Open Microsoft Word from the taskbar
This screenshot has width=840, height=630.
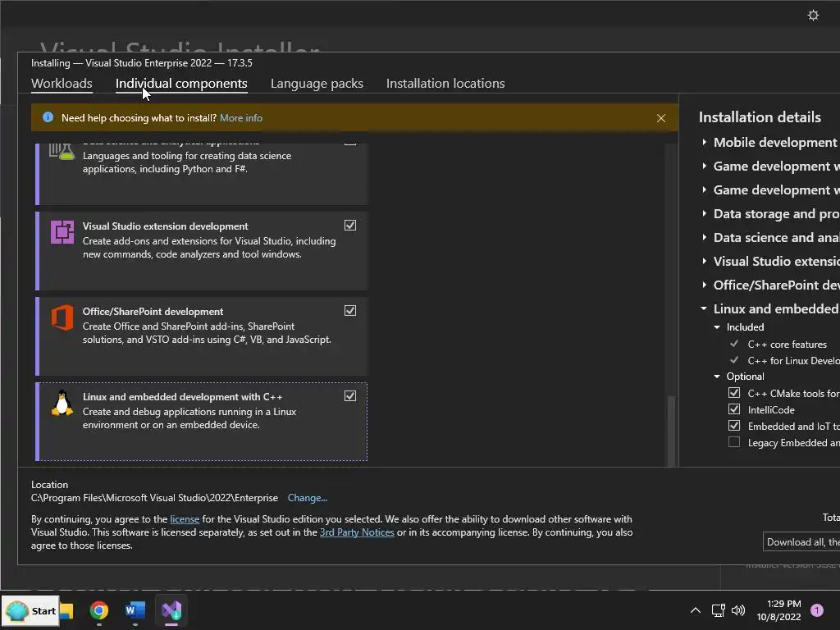tap(135, 610)
